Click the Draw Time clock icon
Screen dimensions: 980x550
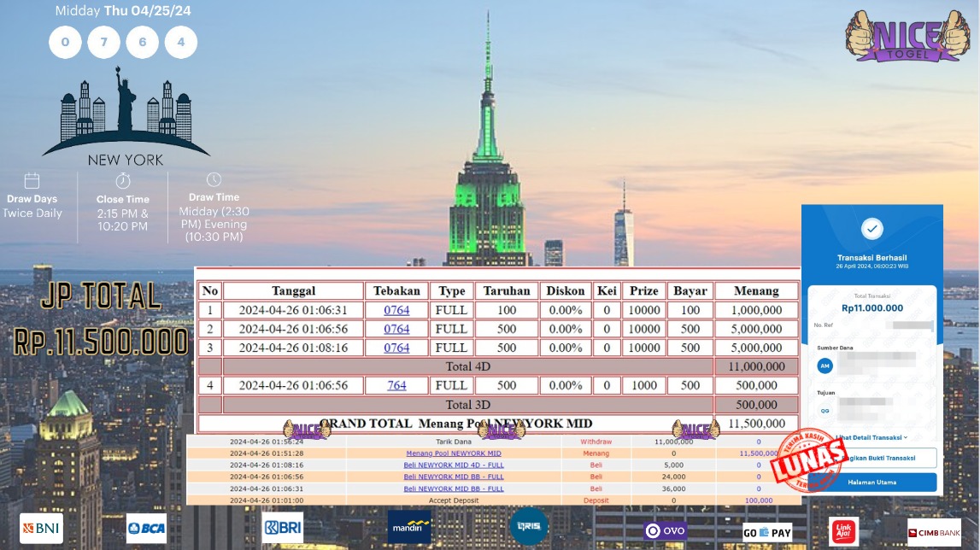214,180
